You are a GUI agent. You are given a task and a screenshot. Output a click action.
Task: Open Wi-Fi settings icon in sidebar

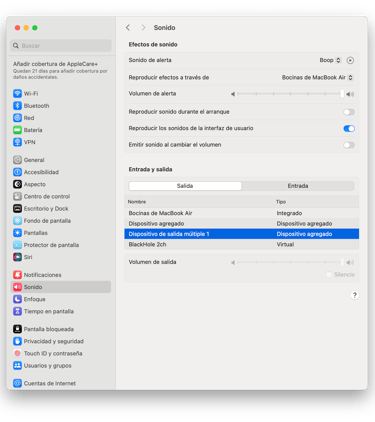(x=17, y=93)
